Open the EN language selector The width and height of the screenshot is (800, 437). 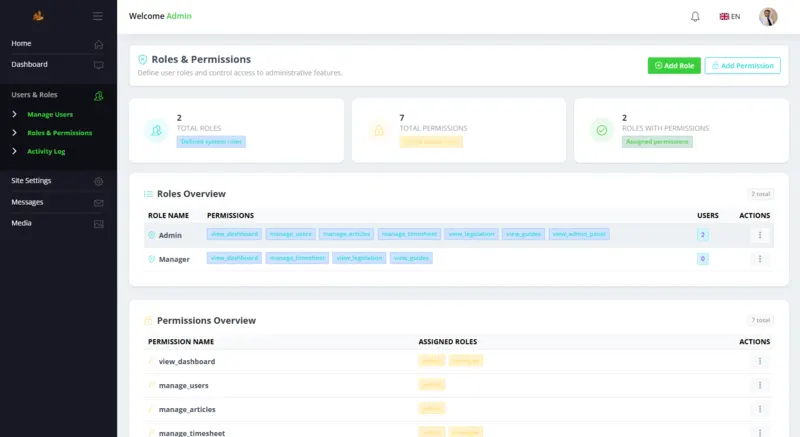click(x=730, y=17)
